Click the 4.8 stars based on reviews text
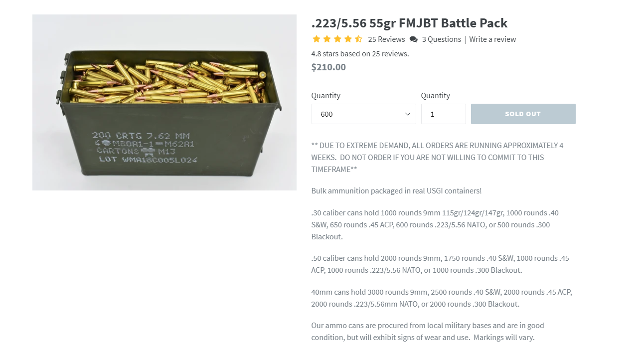644x355 pixels. 360,54
